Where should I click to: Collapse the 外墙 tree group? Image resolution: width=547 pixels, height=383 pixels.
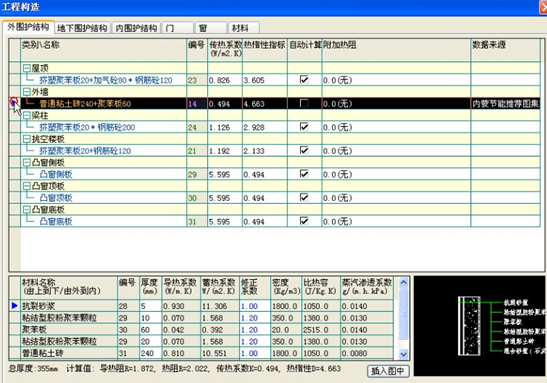click(27, 92)
